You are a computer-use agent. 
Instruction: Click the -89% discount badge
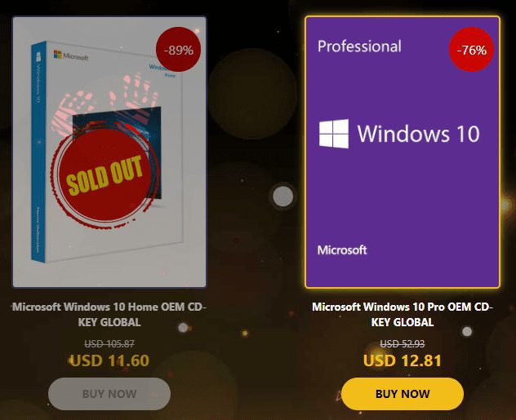(x=178, y=49)
